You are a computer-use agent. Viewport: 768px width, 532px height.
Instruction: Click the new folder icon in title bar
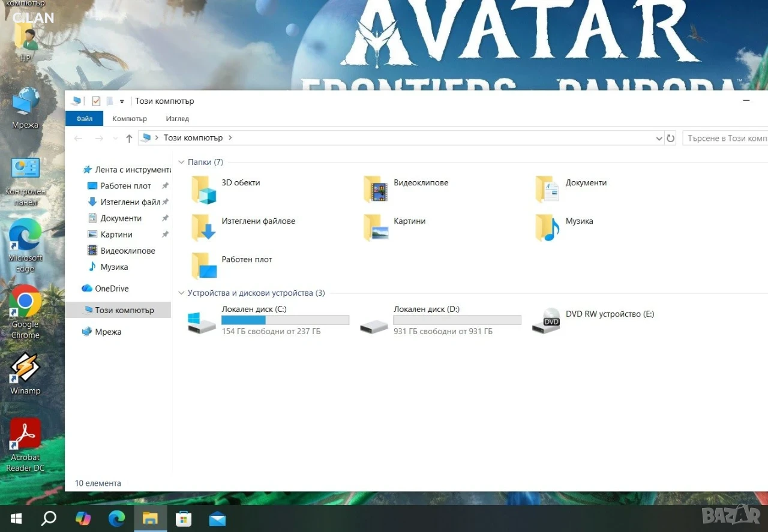click(x=109, y=101)
